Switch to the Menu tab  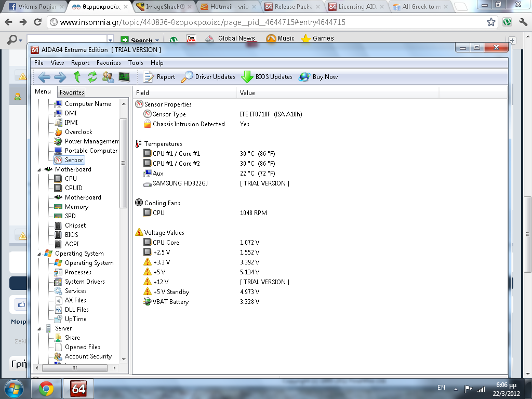point(43,91)
